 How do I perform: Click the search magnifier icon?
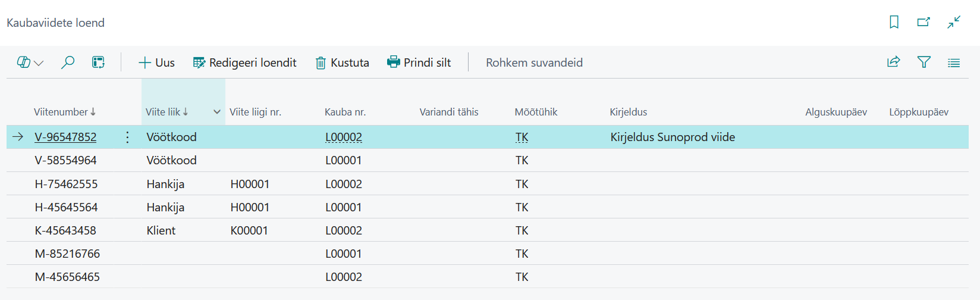68,62
